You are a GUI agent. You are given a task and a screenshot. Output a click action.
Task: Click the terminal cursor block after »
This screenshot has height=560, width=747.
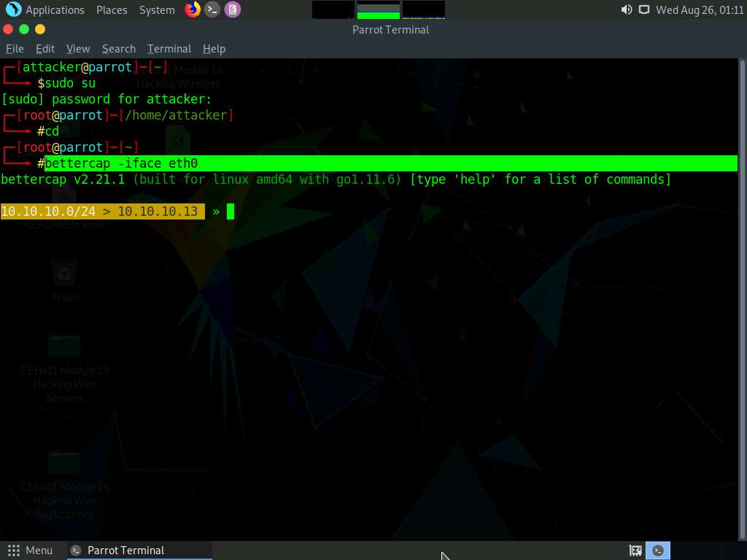click(231, 211)
